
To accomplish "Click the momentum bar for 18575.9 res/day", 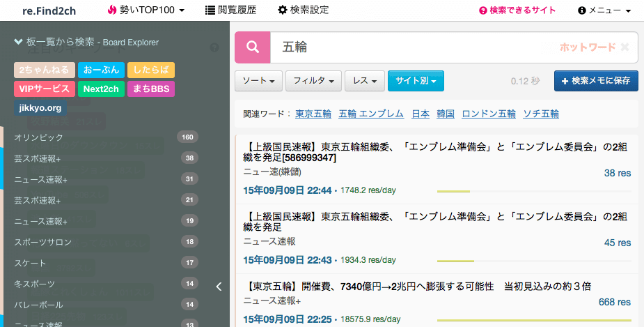I will pyautogui.click(x=534, y=319).
